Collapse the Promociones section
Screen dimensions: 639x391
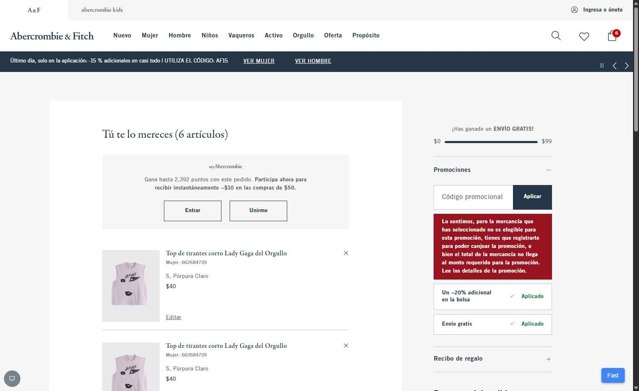point(548,170)
